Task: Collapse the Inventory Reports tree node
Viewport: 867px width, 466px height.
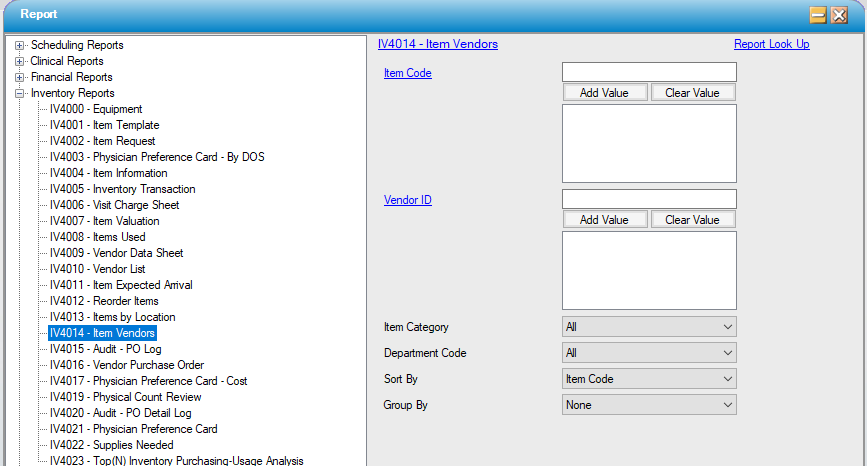Action: (19, 93)
